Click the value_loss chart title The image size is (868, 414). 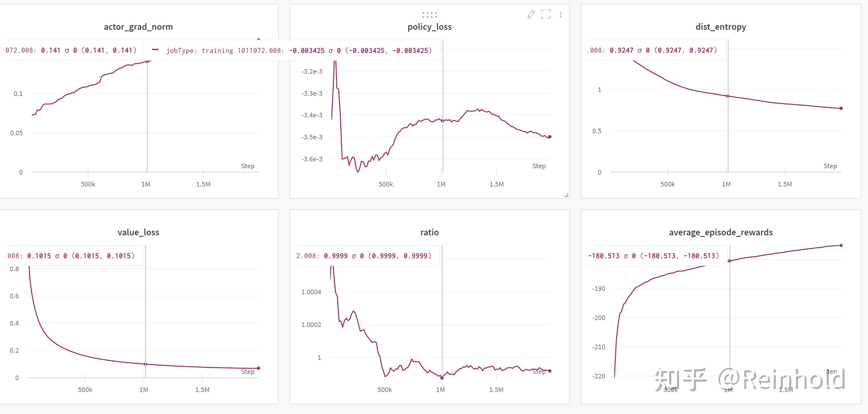click(x=138, y=232)
